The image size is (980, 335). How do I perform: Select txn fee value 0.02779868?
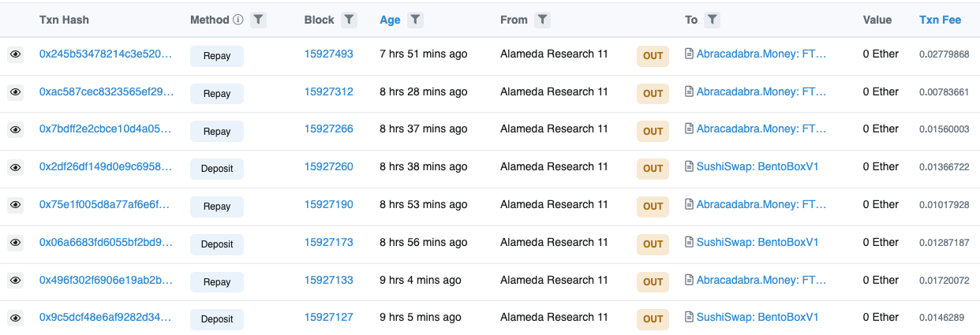(944, 54)
